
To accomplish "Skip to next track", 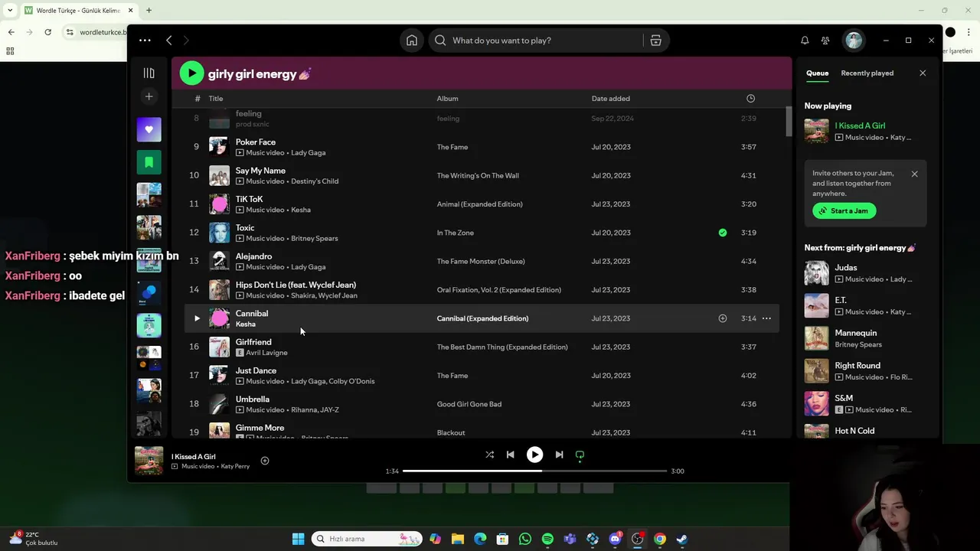I will tap(559, 455).
